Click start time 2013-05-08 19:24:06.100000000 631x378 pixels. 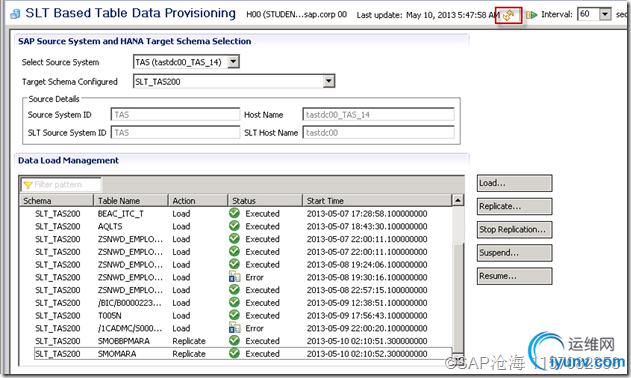coord(367,265)
